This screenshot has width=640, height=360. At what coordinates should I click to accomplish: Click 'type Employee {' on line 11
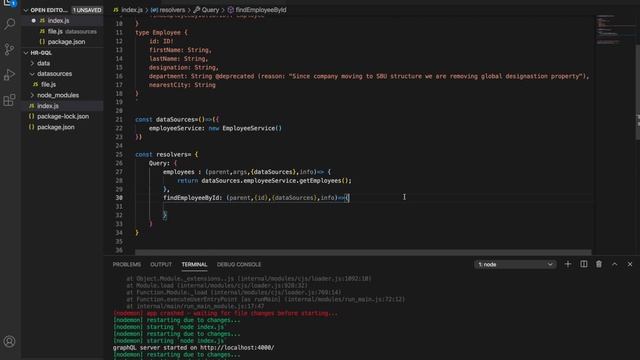[161, 33]
